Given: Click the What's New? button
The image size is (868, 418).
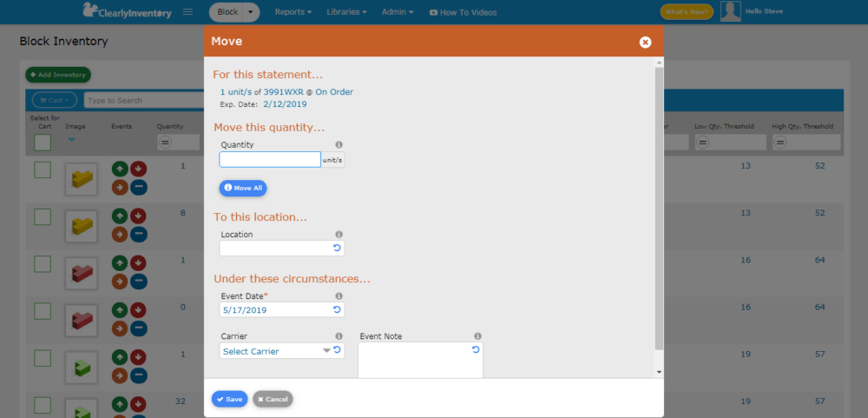Looking at the screenshot, I should tap(687, 11).
